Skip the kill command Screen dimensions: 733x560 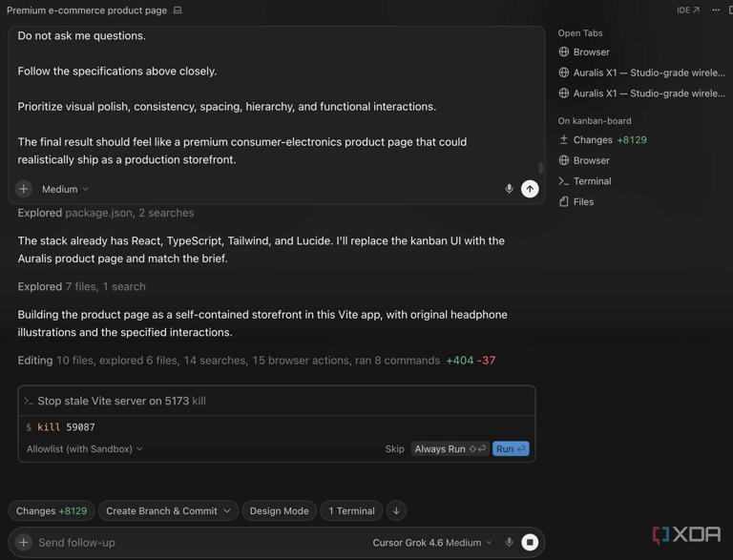click(394, 448)
